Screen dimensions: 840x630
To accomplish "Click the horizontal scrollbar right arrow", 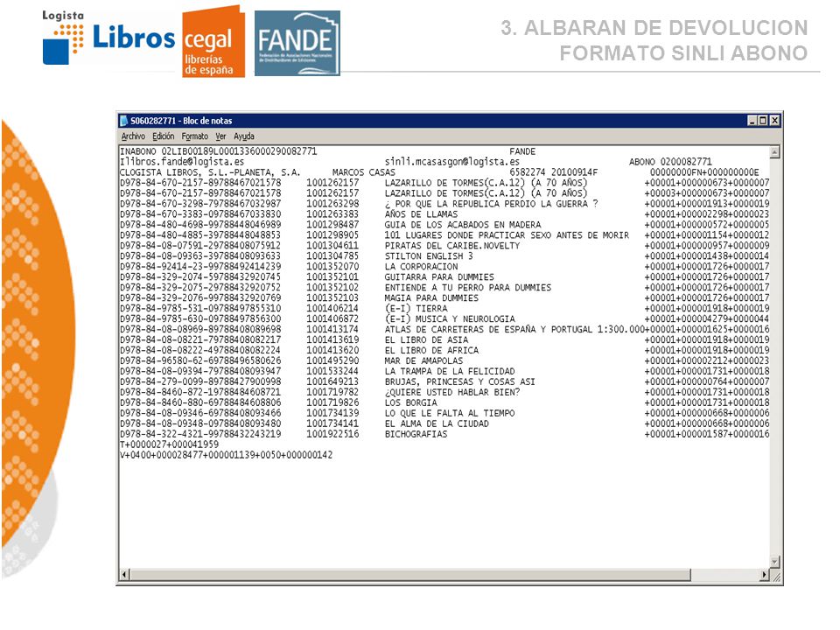I will 764,575.
